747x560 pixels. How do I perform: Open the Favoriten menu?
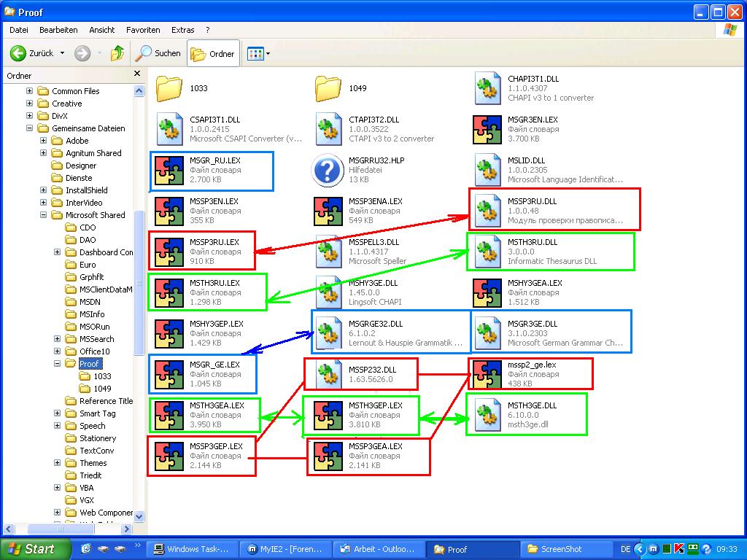pyautogui.click(x=143, y=30)
